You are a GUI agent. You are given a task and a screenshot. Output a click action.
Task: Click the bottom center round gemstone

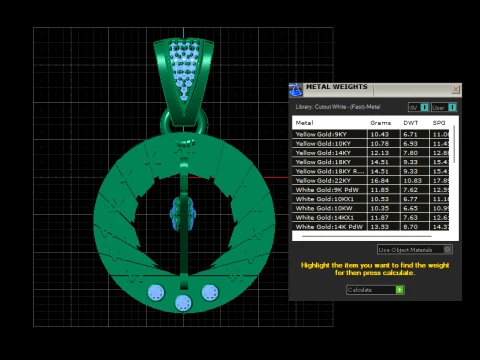click(x=183, y=303)
